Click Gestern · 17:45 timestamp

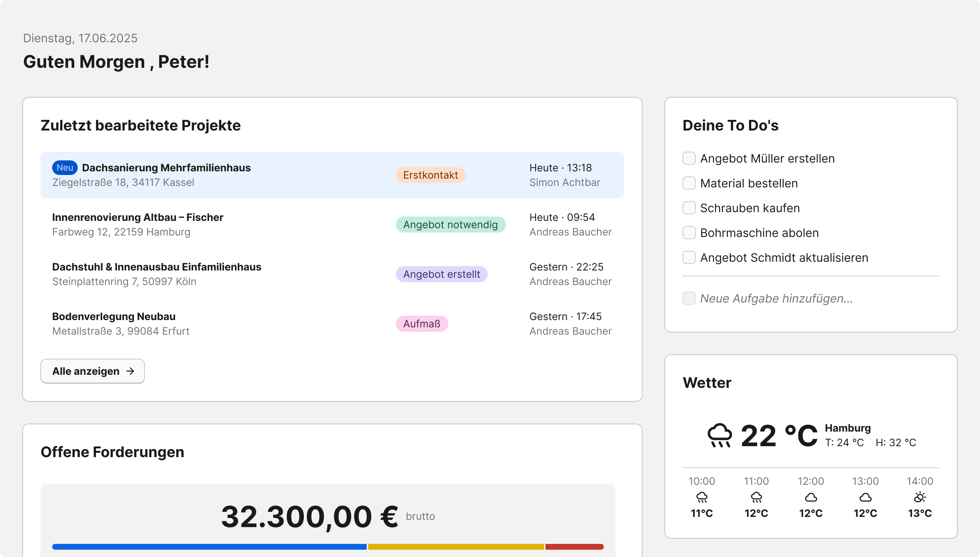coord(566,316)
